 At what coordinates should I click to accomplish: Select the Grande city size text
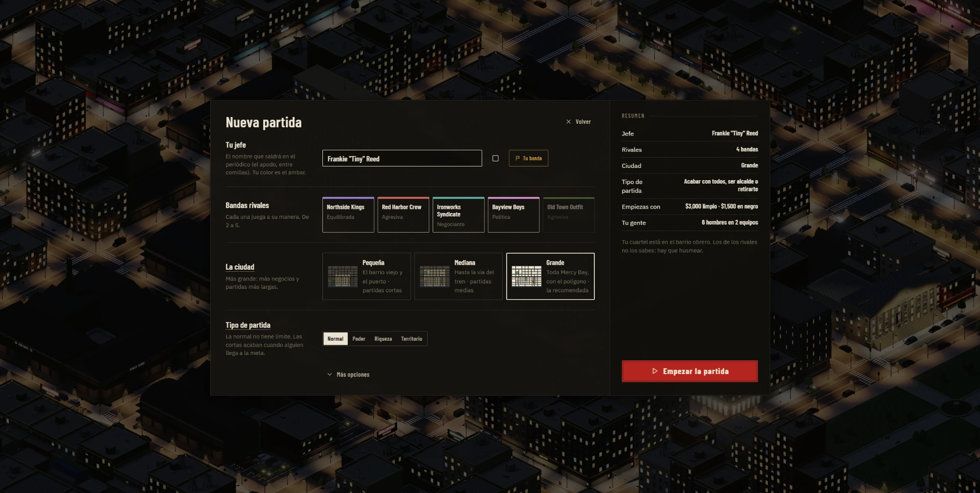point(555,263)
